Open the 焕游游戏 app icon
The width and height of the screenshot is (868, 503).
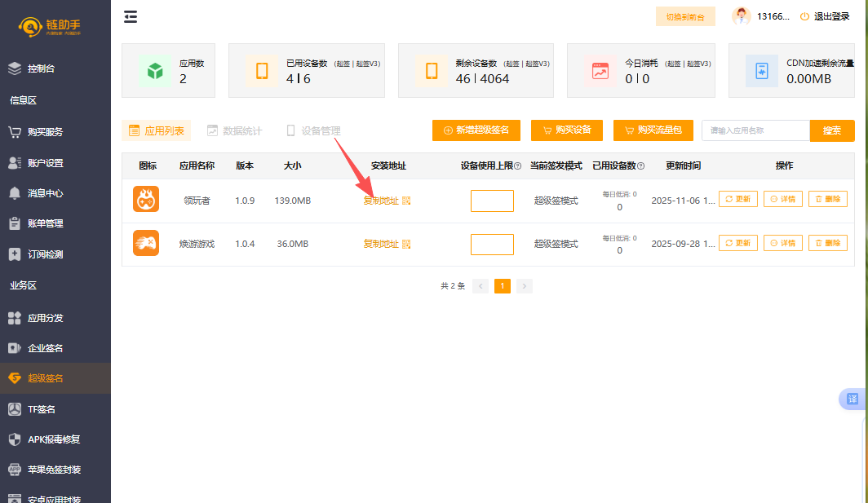[146, 243]
